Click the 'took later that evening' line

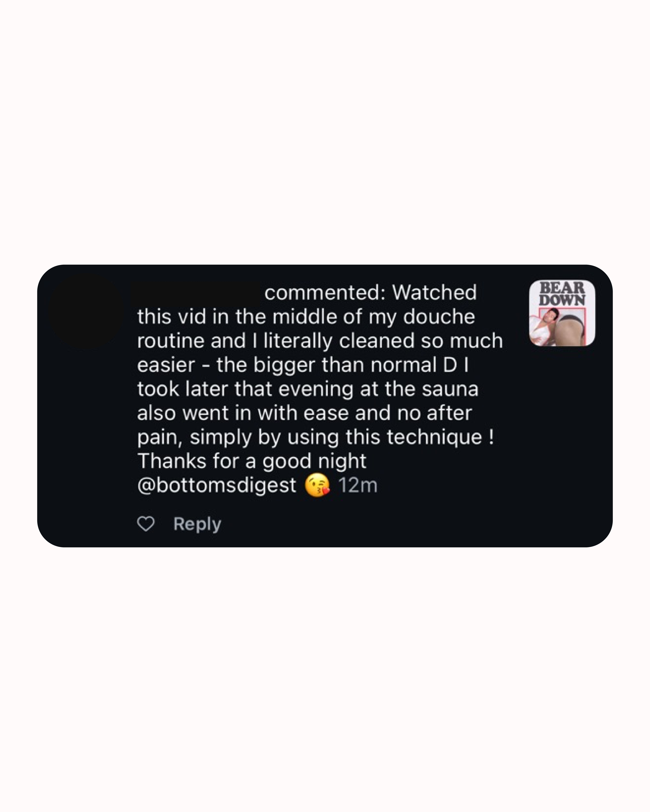(x=308, y=389)
